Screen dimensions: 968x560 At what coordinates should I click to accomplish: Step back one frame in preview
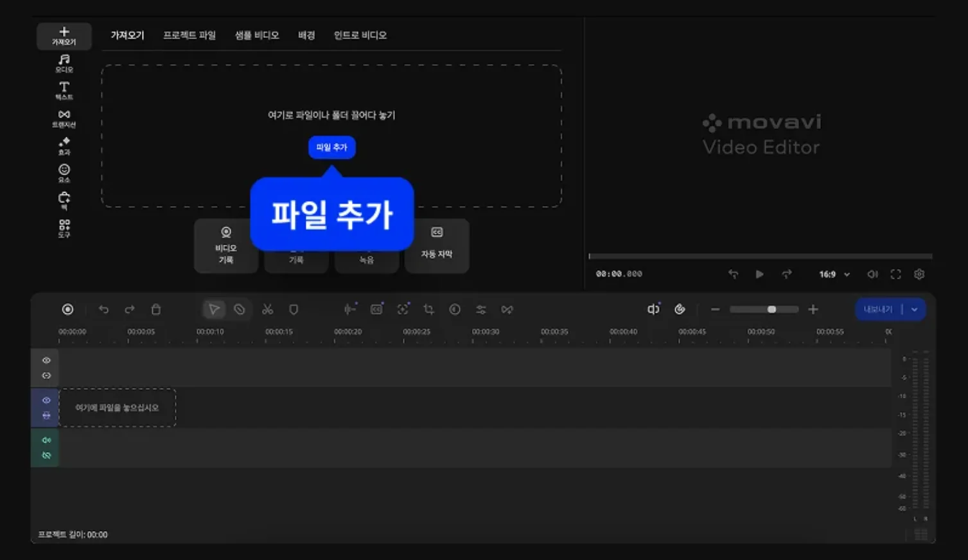click(733, 274)
